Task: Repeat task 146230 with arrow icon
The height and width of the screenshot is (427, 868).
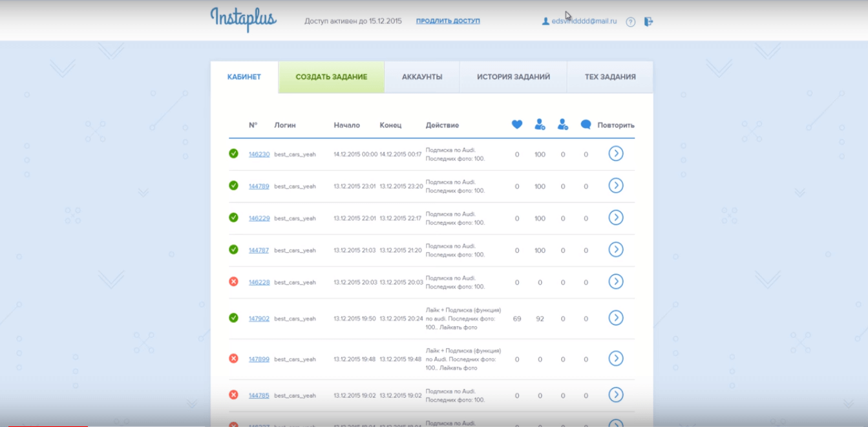Action: [x=616, y=154]
